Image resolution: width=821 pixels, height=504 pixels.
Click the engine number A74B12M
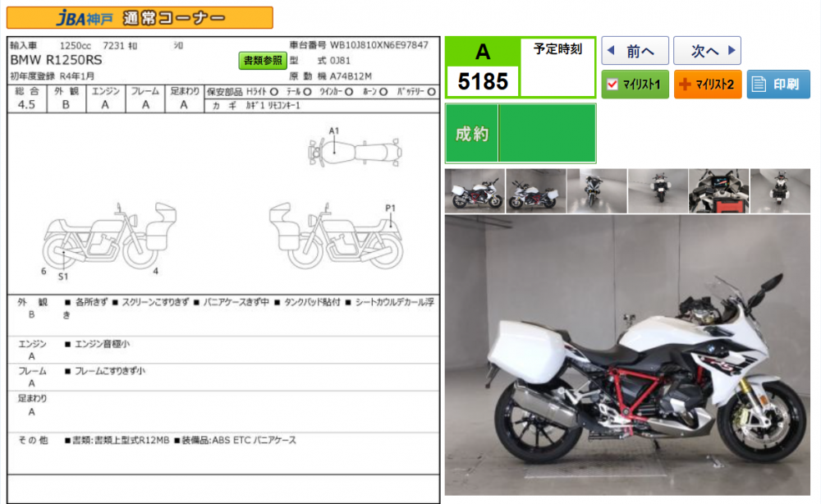[351, 76]
